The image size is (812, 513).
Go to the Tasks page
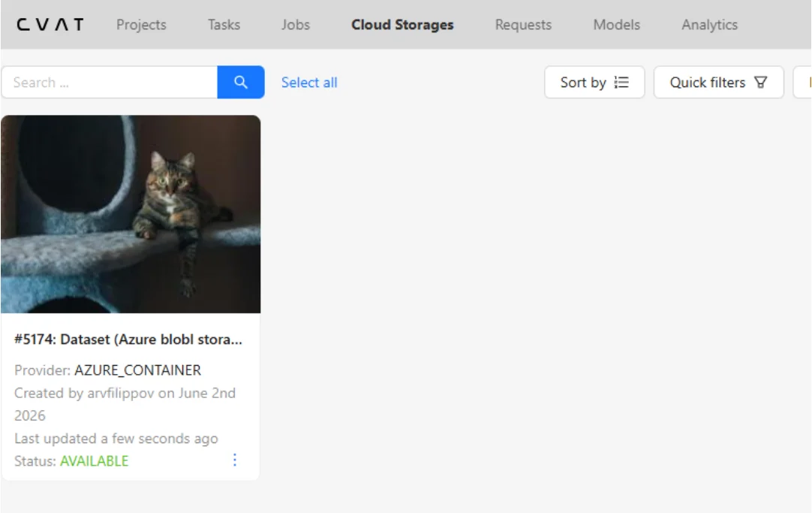tap(224, 24)
